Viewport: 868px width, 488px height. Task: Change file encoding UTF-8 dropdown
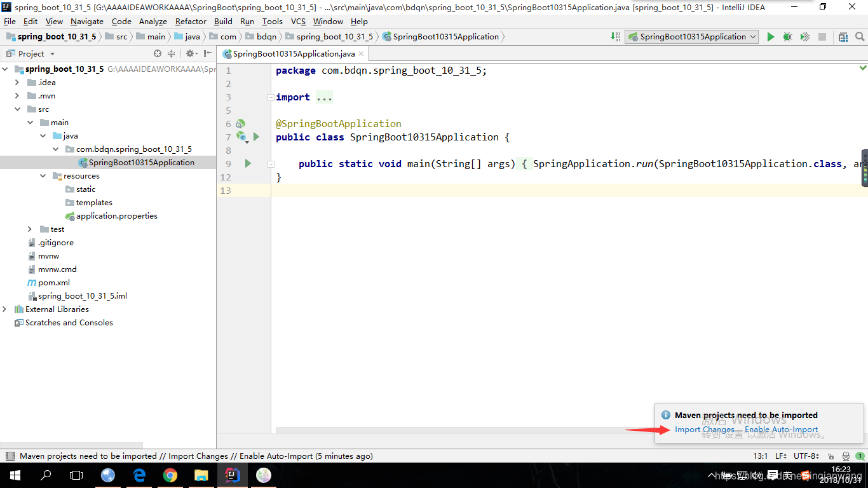tap(806, 456)
